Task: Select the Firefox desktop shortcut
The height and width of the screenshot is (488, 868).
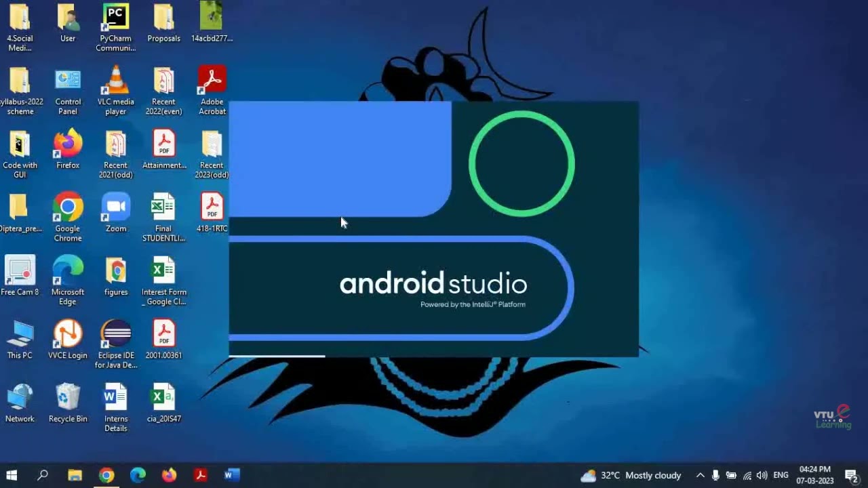Action: pyautogui.click(x=68, y=150)
